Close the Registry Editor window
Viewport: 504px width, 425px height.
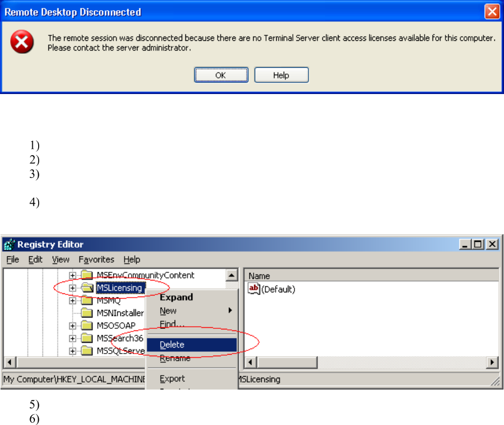coord(492,244)
